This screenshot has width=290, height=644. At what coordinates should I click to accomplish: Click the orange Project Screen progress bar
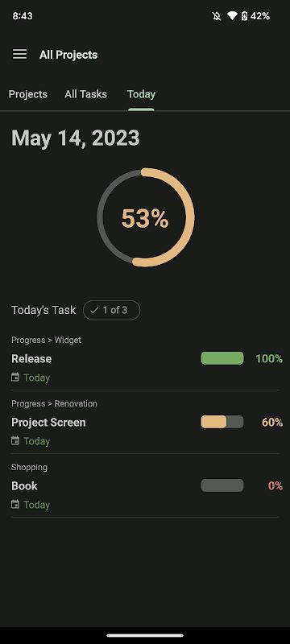tap(222, 422)
